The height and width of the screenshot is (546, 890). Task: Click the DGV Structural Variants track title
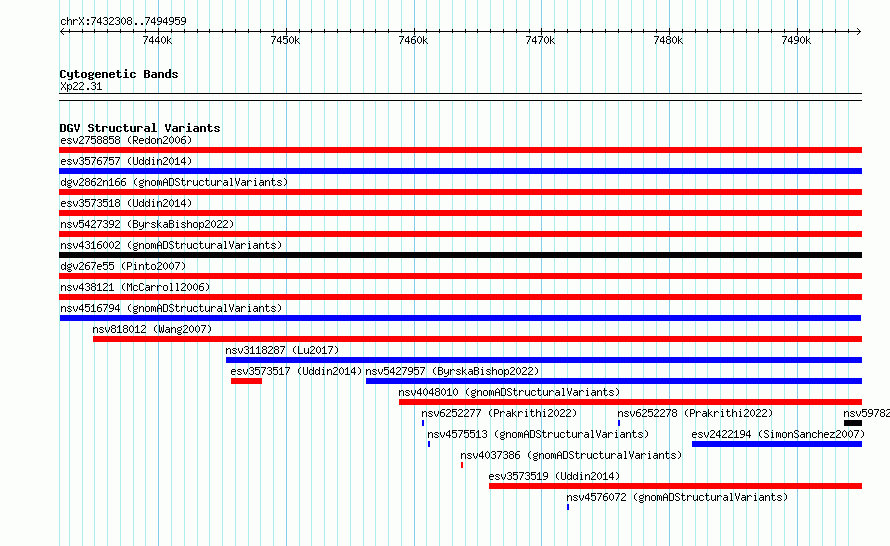pyautogui.click(x=140, y=128)
